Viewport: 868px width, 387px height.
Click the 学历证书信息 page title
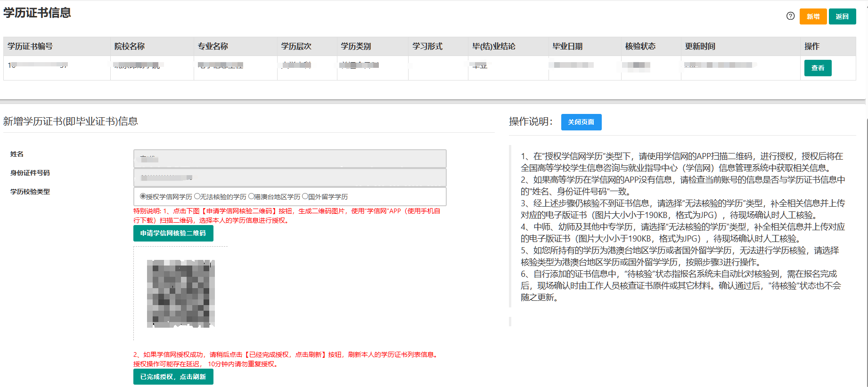click(37, 13)
